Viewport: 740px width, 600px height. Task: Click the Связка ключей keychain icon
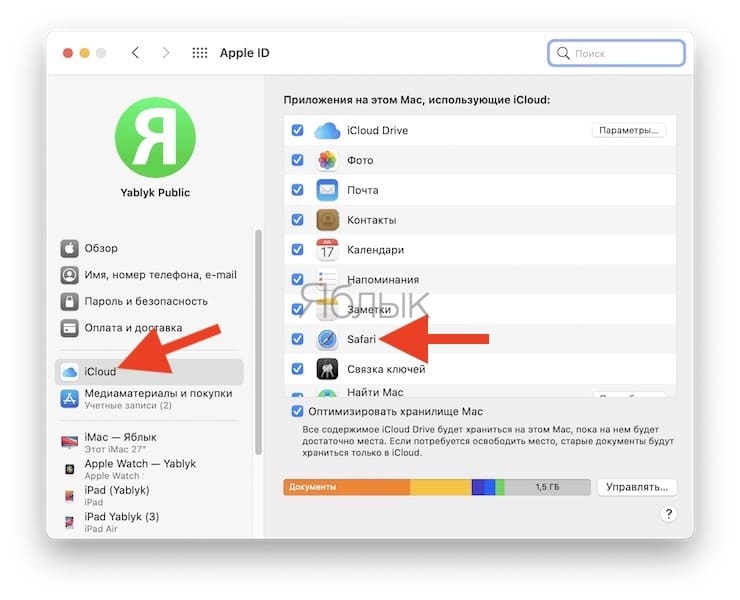tap(327, 369)
